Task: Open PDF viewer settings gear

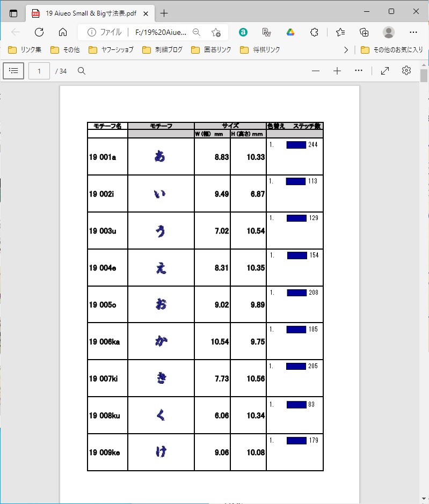Action: point(406,70)
